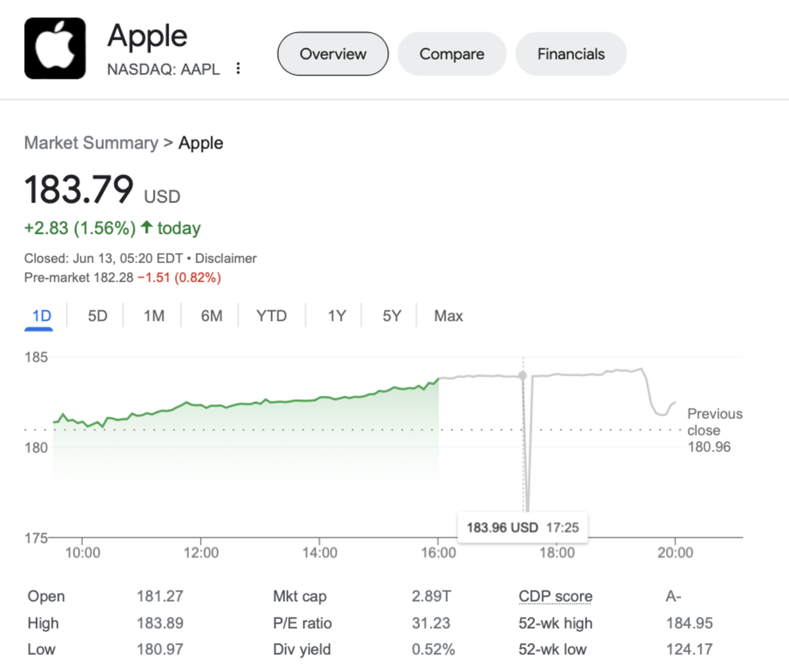The image size is (789, 672).
Task: Go back to Market Summary
Action: [91, 143]
